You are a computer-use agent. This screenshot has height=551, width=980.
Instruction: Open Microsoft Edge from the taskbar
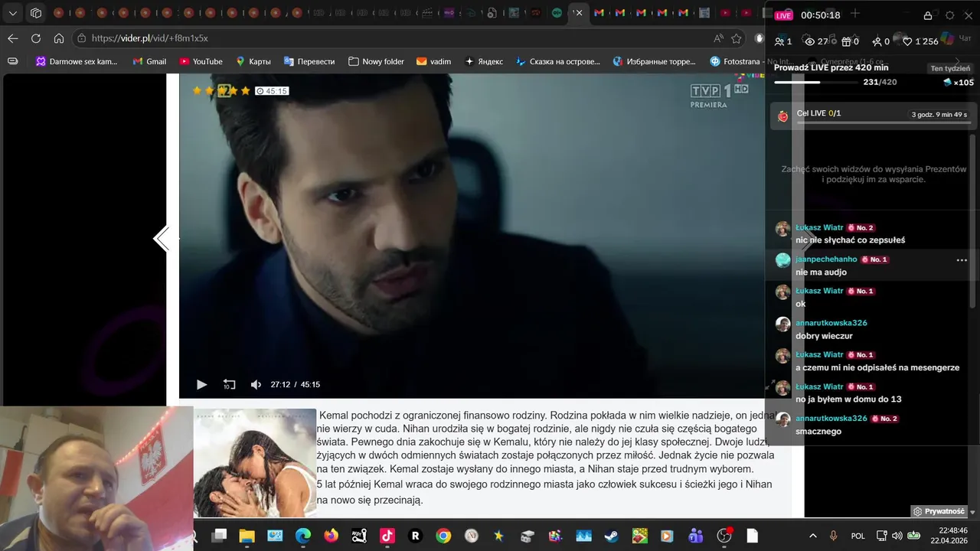click(x=303, y=536)
